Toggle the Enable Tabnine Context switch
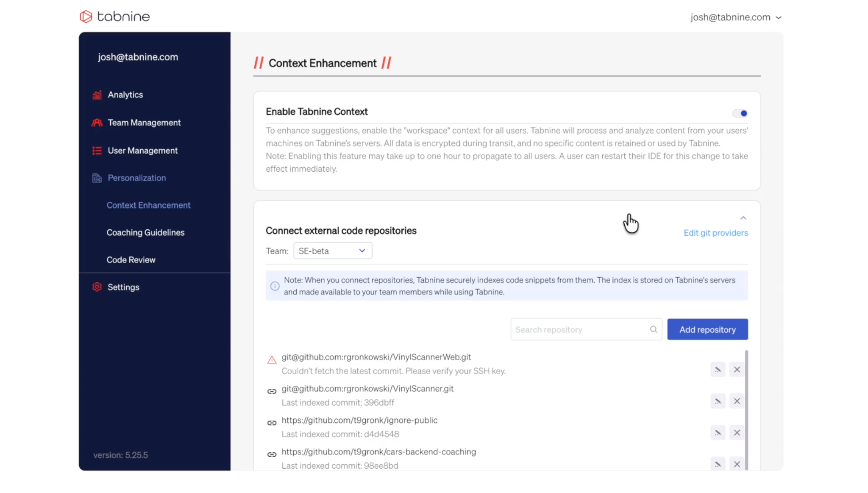868x493 pixels. (740, 113)
